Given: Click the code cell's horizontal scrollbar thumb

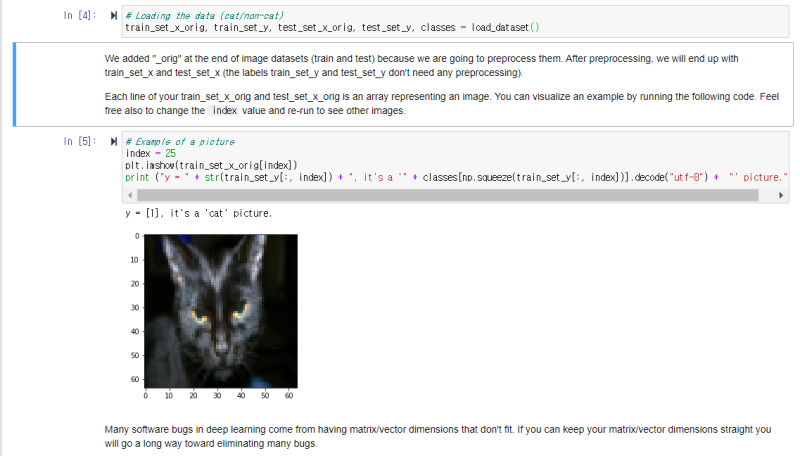Looking at the screenshot, I should (447, 195).
